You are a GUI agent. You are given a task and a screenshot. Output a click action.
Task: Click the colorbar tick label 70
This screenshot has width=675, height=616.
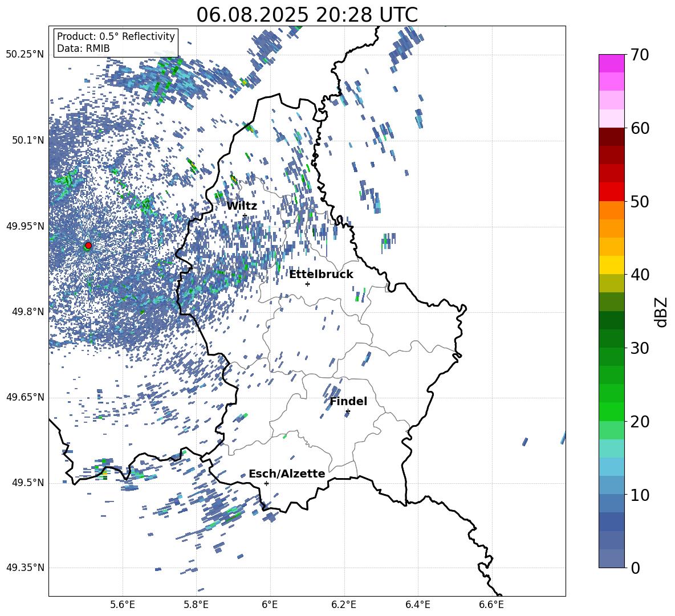point(640,55)
